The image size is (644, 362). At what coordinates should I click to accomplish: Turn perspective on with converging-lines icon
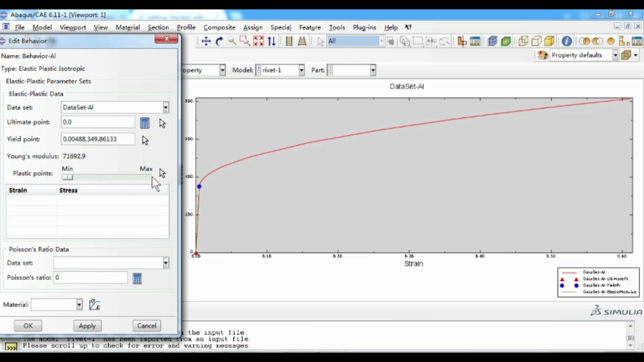coord(302,41)
